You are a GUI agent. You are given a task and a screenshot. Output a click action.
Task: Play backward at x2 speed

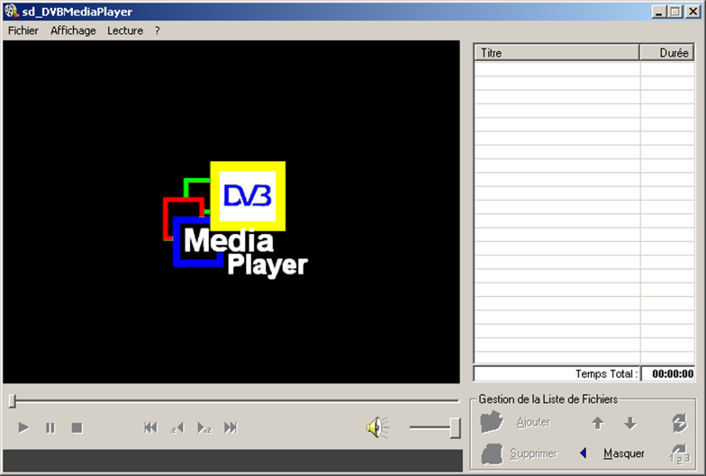pos(177,427)
